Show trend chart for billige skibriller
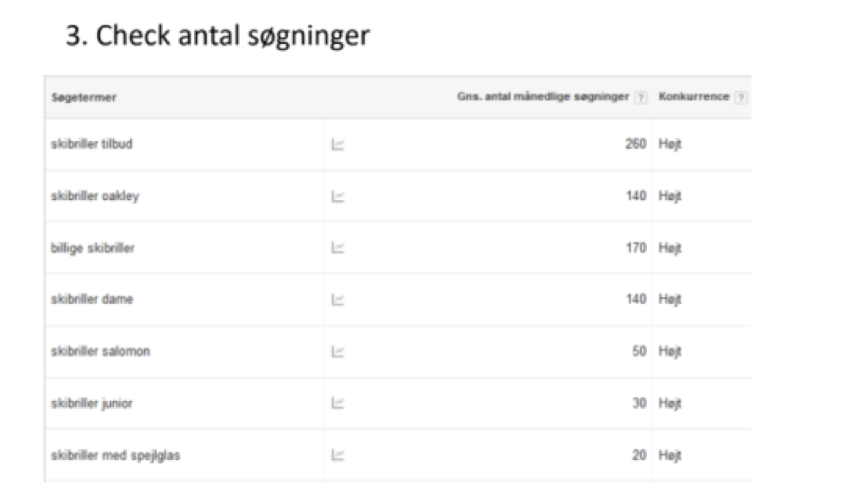The width and height of the screenshot is (847, 504). click(x=338, y=247)
